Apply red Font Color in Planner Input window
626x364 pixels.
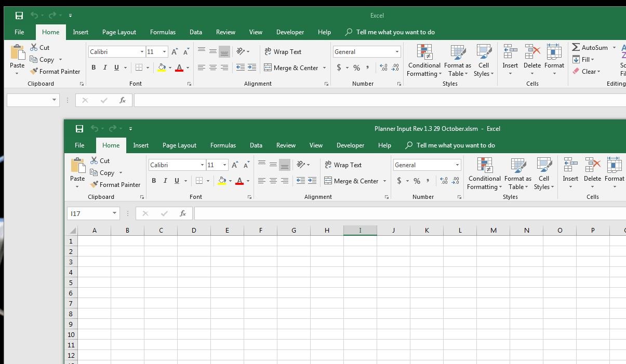click(x=239, y=181)
